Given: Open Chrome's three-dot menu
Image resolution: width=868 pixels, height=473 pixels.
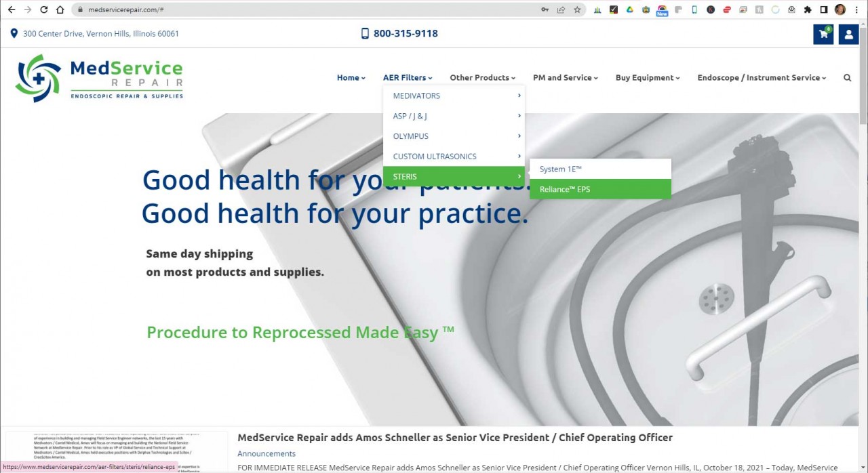Looking at the screenshot, I should pos(856,10).
